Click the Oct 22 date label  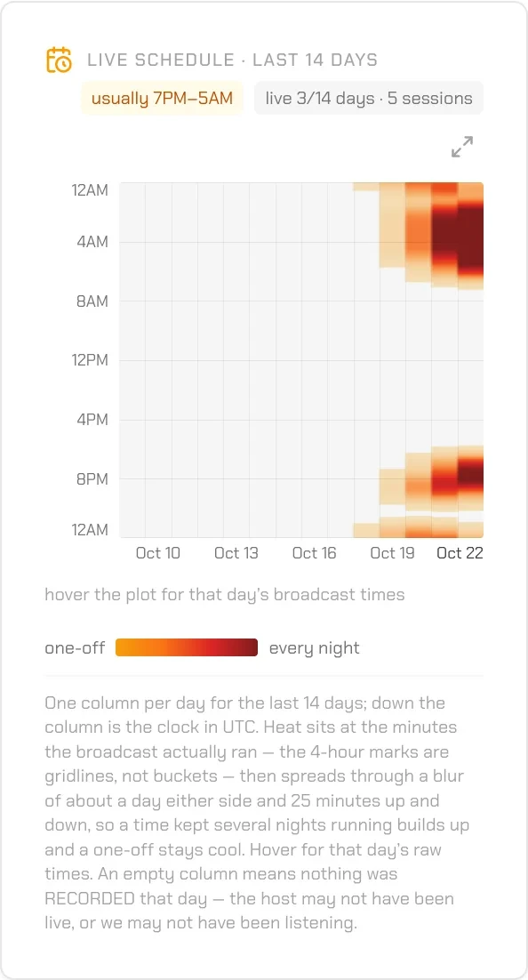coord(460,552)
